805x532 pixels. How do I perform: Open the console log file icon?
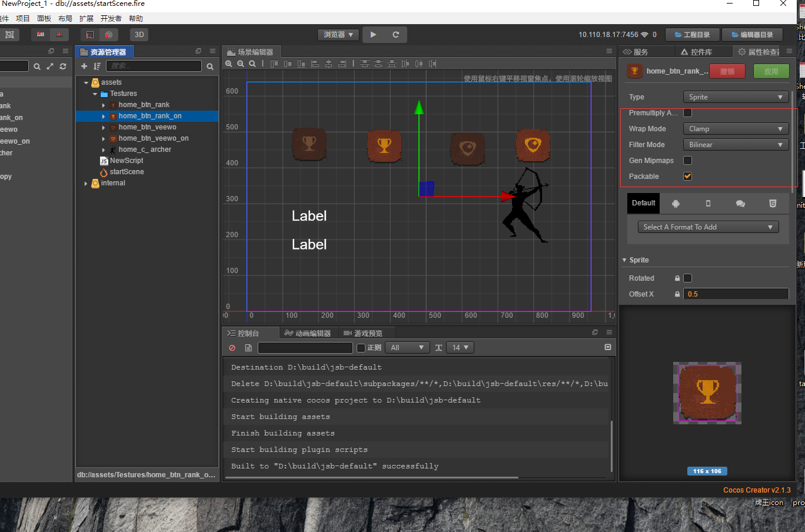(x=248, y=348)
